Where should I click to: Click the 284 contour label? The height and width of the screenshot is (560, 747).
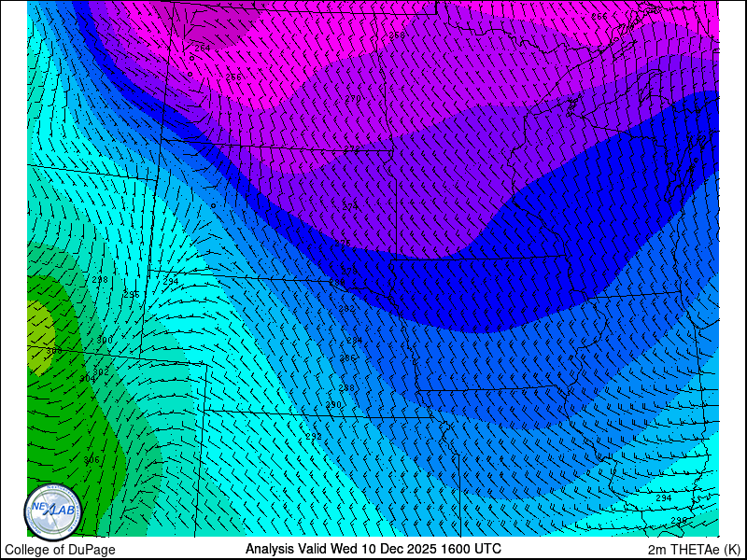tap(355, 340)
